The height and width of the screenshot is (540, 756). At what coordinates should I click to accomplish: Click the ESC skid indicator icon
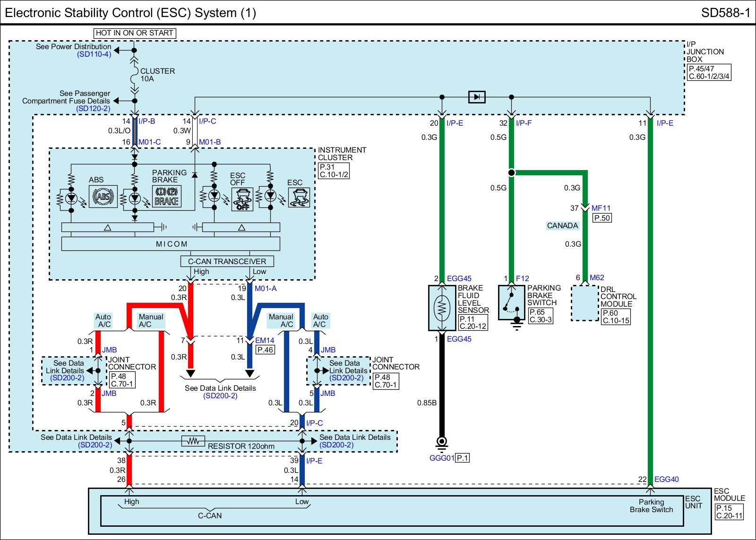click(x=299, y=197)
